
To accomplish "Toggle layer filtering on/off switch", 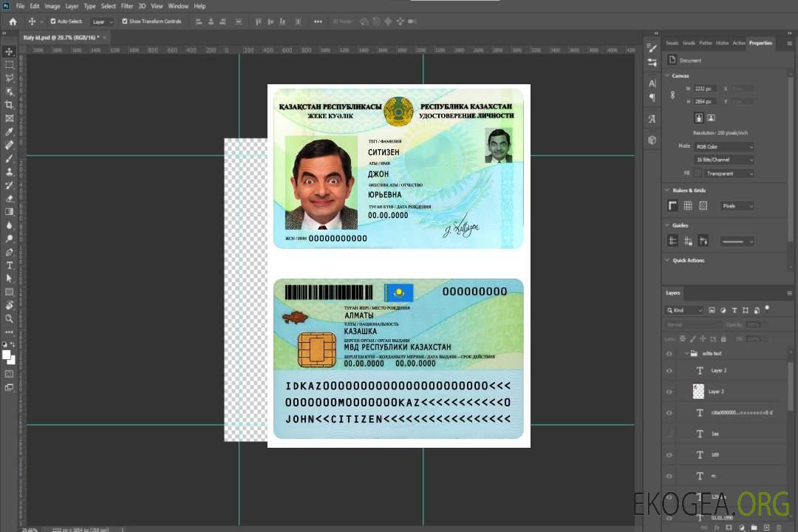I will [x=767, y=309].
